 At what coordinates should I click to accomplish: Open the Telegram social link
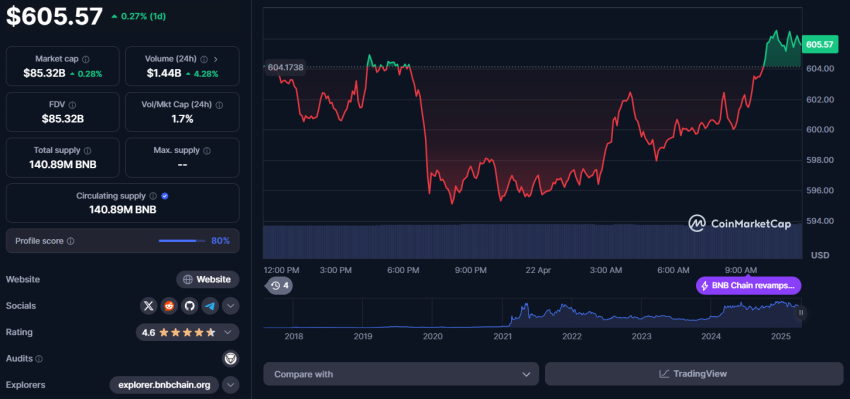[210, 306]
